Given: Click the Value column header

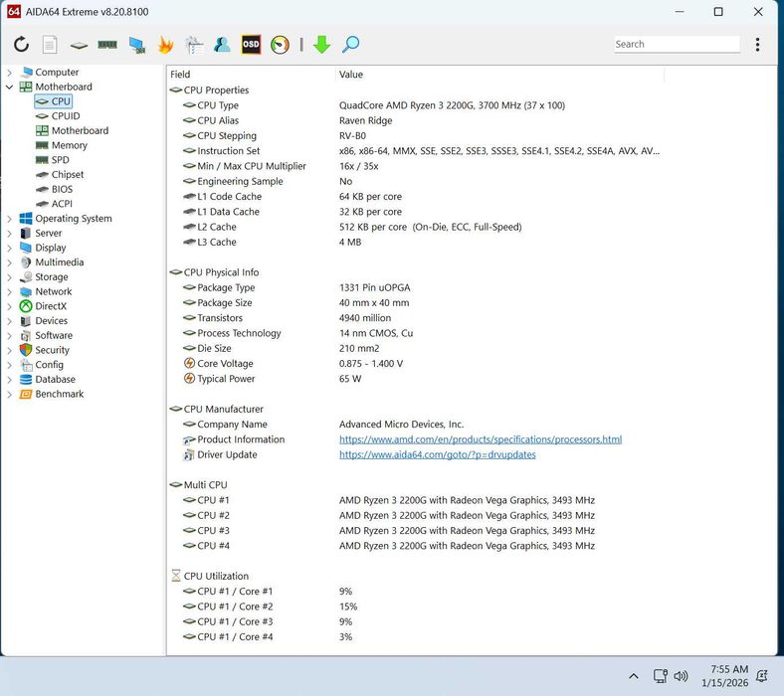Looking at the screenshot, I should [499, 75].
